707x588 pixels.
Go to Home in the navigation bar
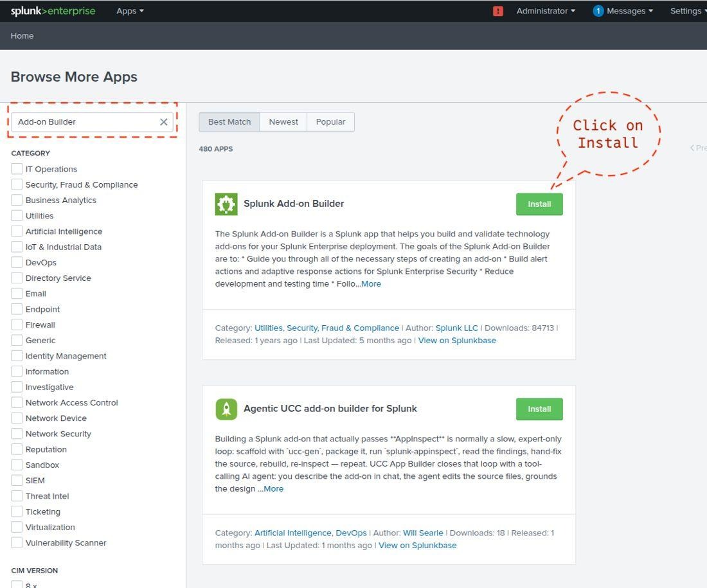(x=22, y=35)
